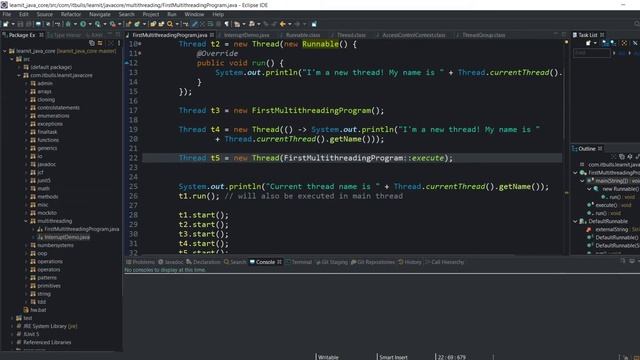The height and width of the screenshot is (360, 640).
Task: Close the FirstMultithreadingProgram.java editor tab
Action: [212, 35]
